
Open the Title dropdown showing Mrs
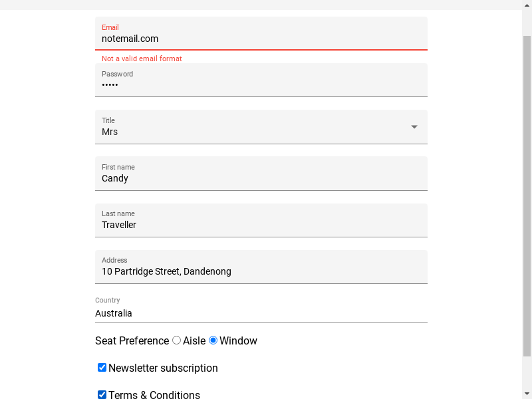pos(261,127)
